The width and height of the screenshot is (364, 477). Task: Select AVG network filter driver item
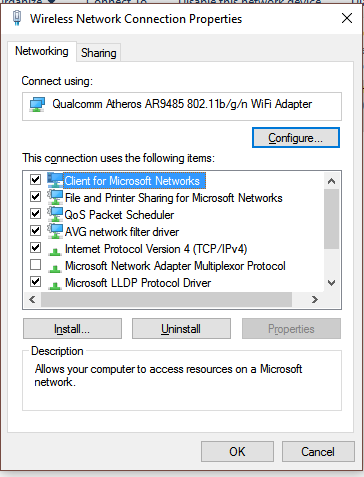[x=122, y=232]
